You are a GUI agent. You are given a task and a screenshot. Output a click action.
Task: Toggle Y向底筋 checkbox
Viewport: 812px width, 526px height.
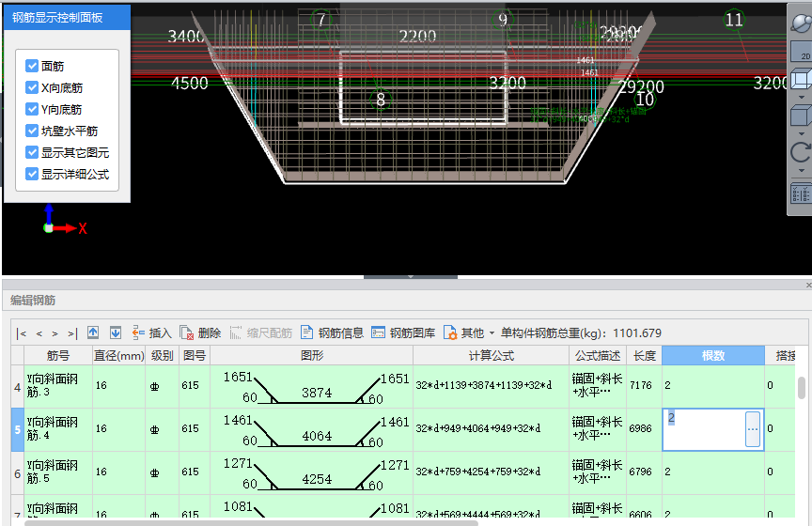pos(32,109)
